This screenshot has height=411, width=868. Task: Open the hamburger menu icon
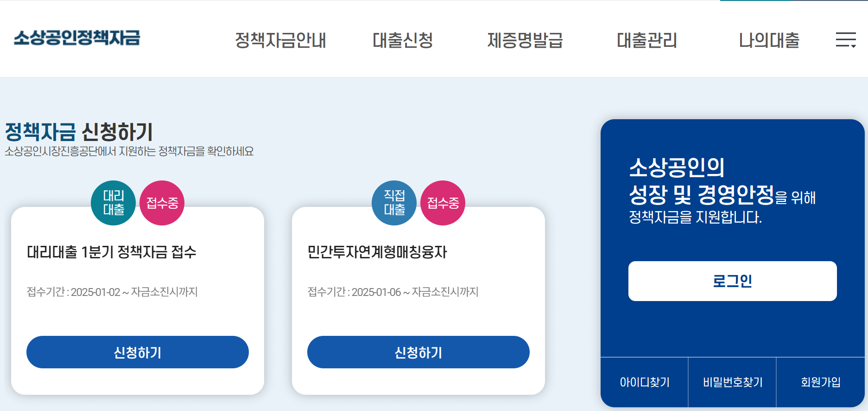(x=846, y=40)
